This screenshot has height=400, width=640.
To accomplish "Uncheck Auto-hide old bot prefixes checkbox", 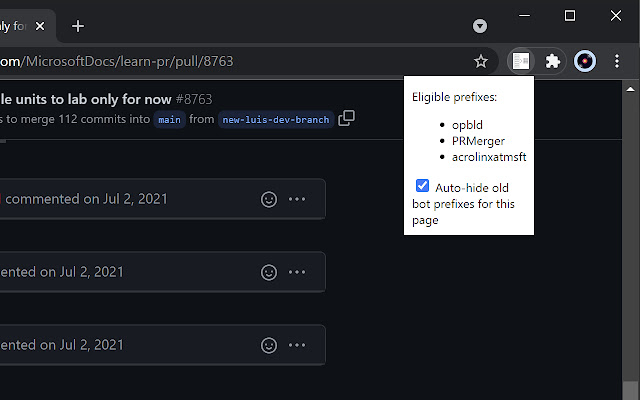I will point(422,185).
